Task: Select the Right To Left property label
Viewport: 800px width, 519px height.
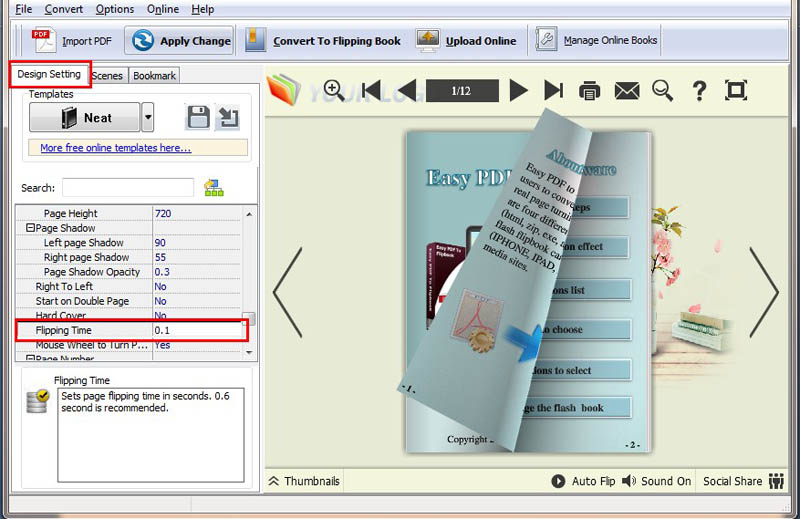Action: click(x=64, y=286)
